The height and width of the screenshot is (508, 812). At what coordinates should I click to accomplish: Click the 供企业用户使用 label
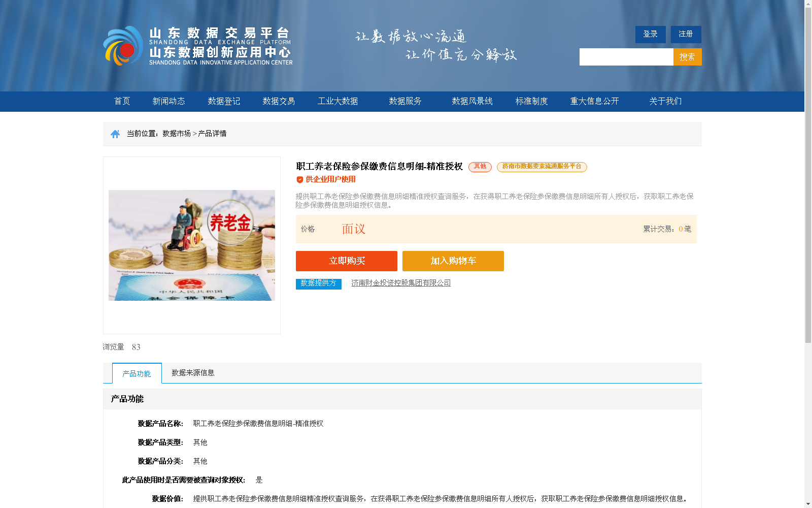pyautogui.click(x=330, y=179)
